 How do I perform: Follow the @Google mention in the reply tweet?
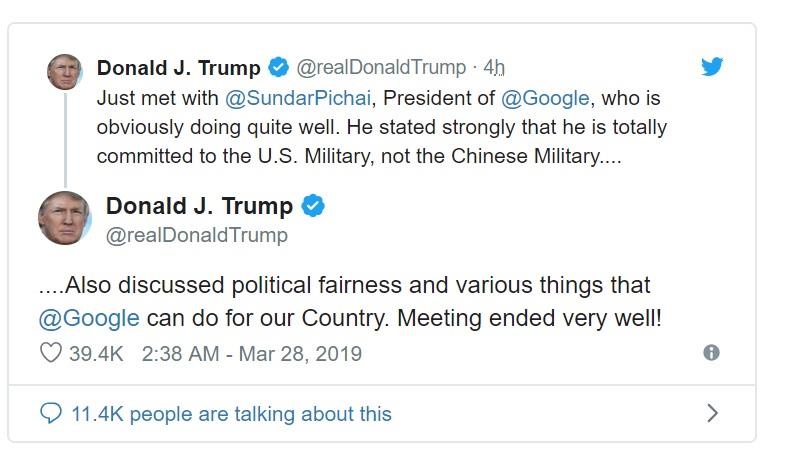pos(88,318)
